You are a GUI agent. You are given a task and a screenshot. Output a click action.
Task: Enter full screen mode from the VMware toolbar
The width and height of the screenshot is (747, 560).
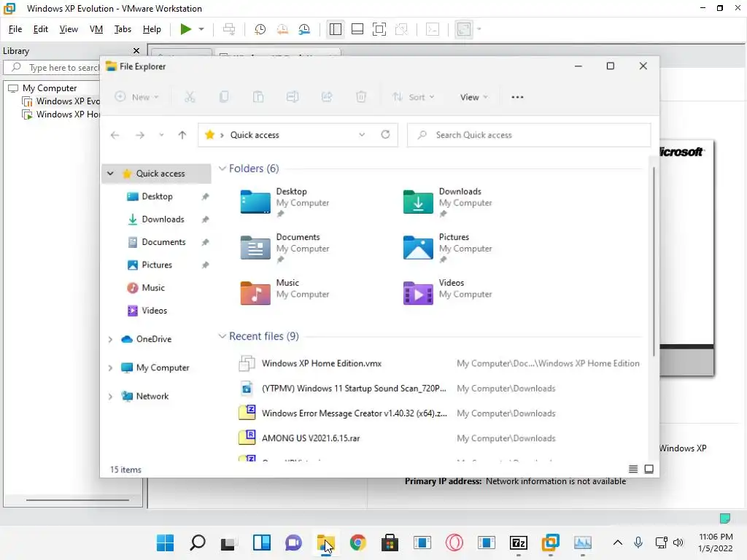[379, 29]
